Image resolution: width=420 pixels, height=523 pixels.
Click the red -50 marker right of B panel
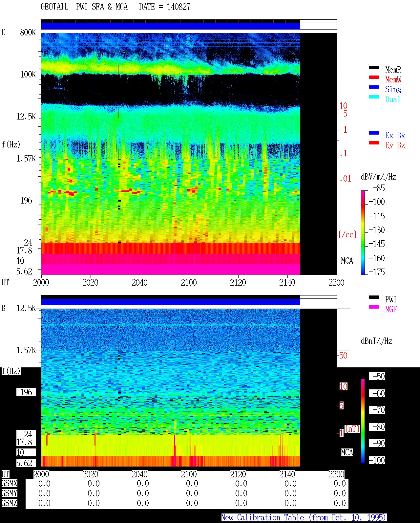[x=343, y=355]
